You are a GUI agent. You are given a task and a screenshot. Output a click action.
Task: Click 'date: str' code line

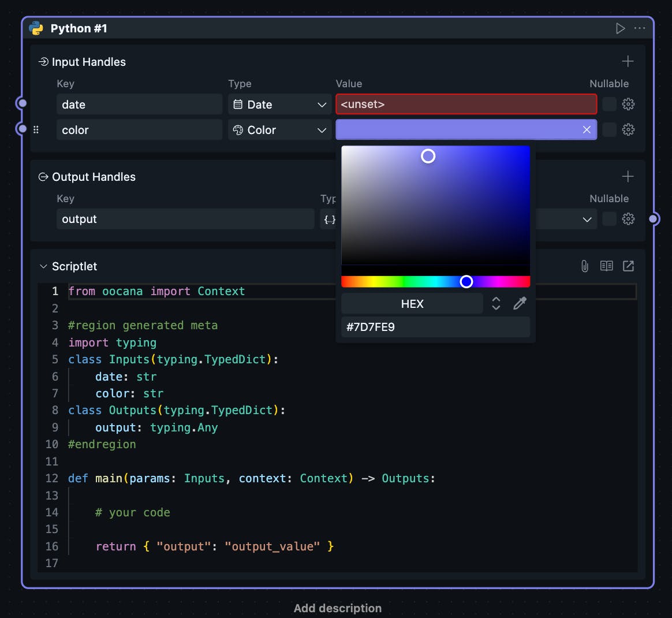[x=126, y=377]
